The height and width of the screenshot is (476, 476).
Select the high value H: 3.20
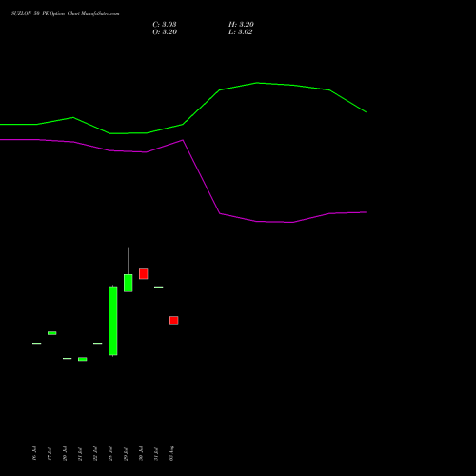pyautogui.click(x=241, y=25)
